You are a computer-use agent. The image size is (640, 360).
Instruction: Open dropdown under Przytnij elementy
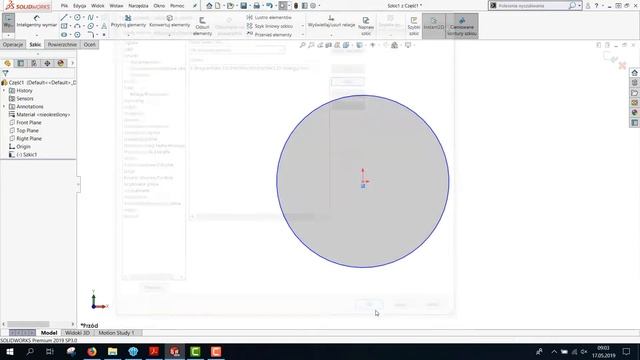click(x=128, y=35)
